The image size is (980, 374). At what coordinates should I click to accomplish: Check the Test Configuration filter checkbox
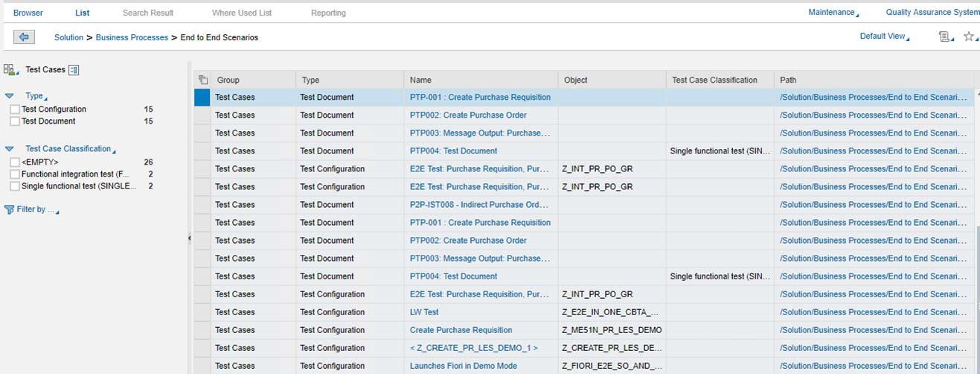click(15, 110)
